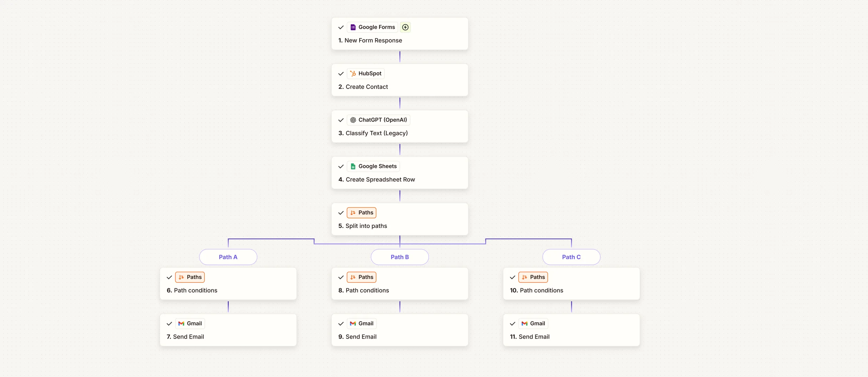Screen dimensions: 868x377
Task: Click the checkmark on HubSpot step
Action: 341,74
